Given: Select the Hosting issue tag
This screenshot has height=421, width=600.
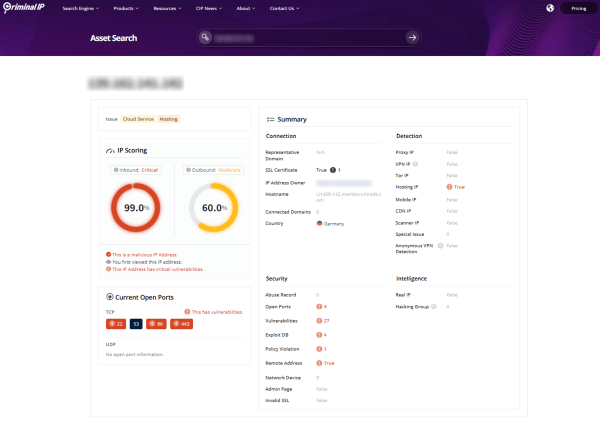Looking at the screenshot, I should point(168,119).
